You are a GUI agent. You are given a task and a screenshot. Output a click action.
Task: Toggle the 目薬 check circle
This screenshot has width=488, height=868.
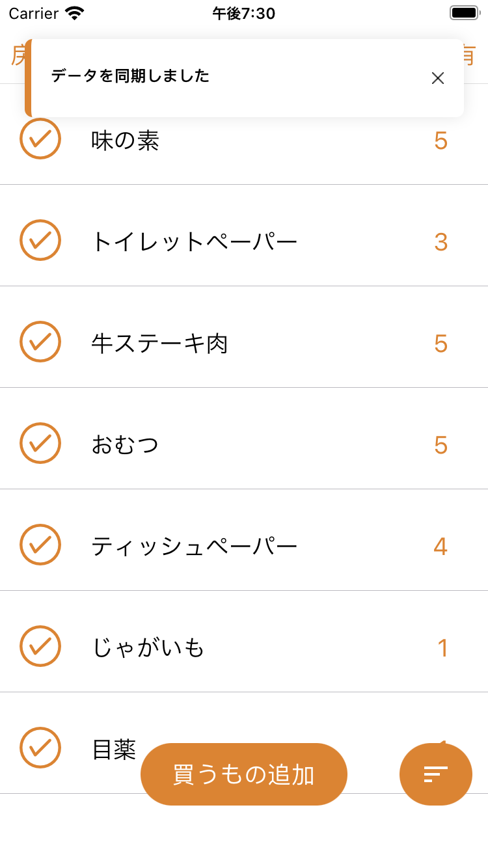[40, 748]
